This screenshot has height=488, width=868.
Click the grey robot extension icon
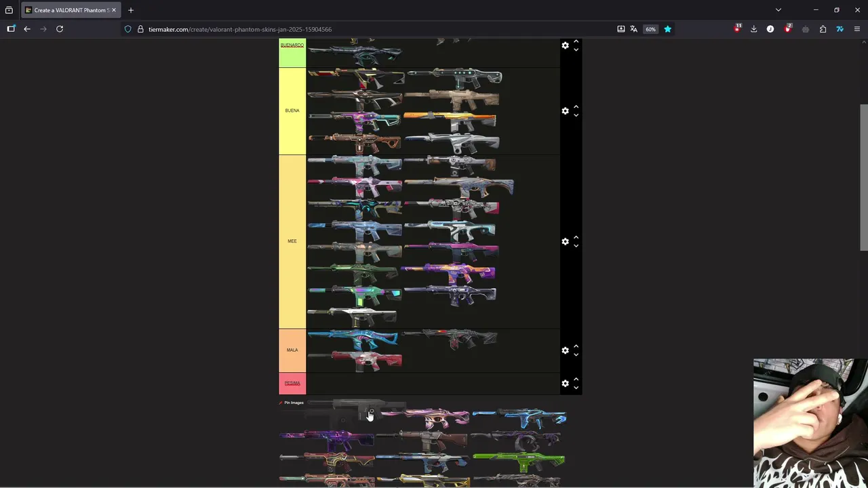805,29
